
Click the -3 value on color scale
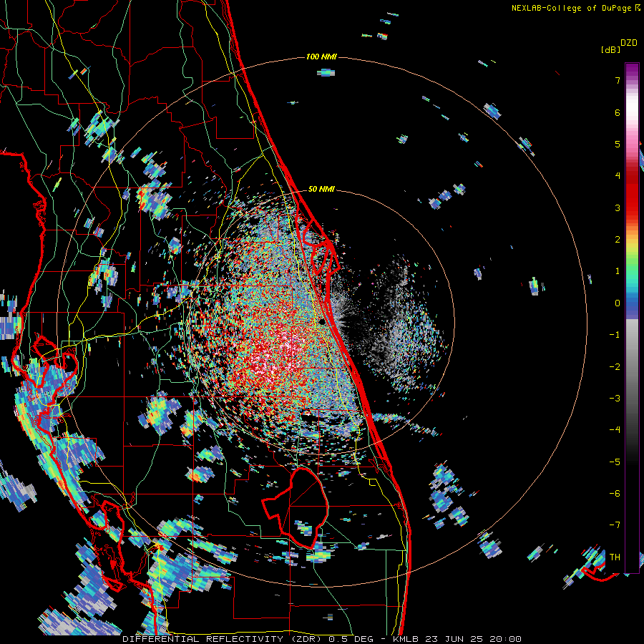click(x=615, y=399)
